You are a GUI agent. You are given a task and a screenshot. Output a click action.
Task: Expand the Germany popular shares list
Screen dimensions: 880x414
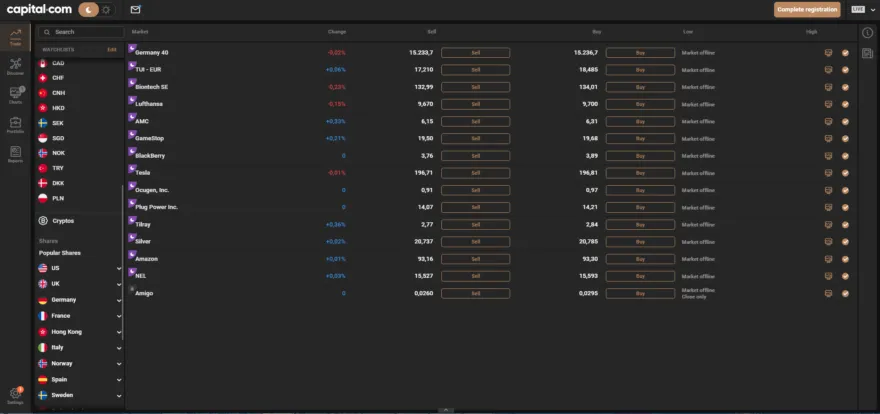[119, 300]
